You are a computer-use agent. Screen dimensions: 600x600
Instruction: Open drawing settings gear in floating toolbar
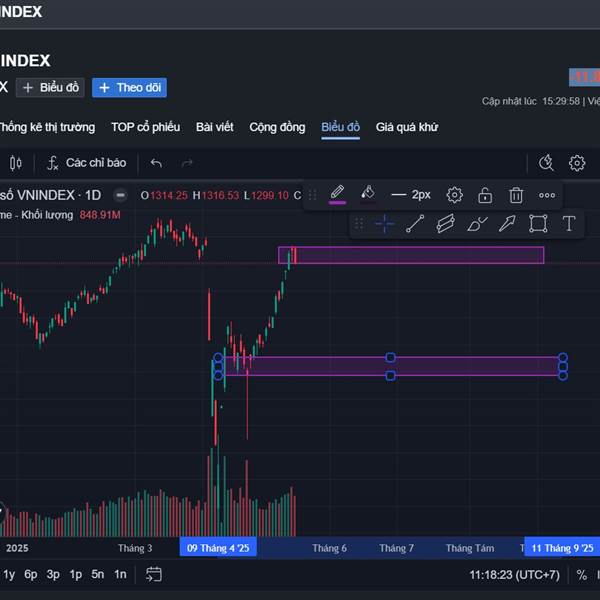[455, 195]
